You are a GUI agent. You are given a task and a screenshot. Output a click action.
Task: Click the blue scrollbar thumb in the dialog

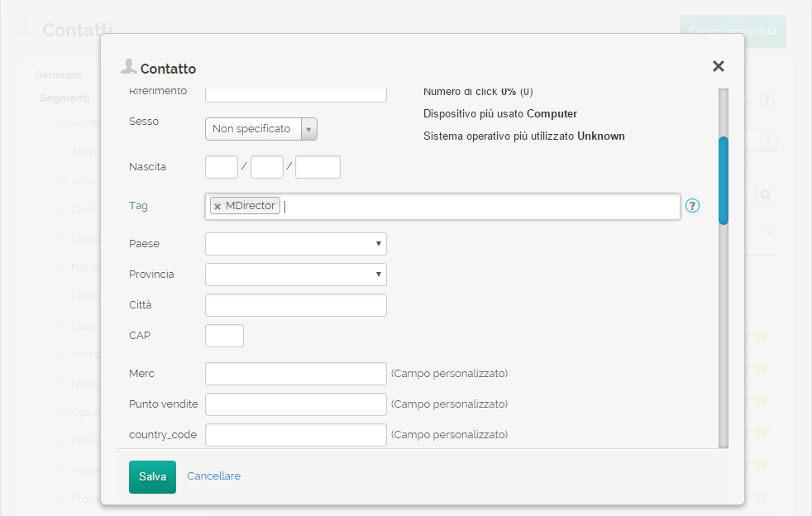[724, 180]
